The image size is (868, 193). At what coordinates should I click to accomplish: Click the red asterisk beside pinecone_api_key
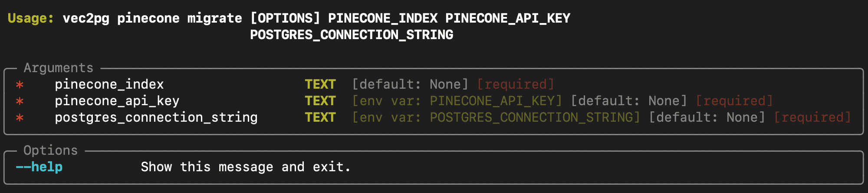coord(20,101)
